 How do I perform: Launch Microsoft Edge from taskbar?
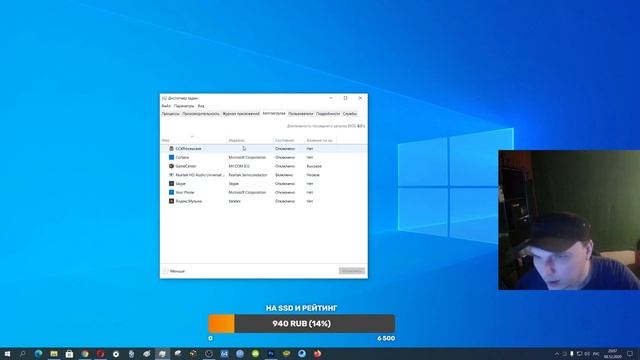38,354
